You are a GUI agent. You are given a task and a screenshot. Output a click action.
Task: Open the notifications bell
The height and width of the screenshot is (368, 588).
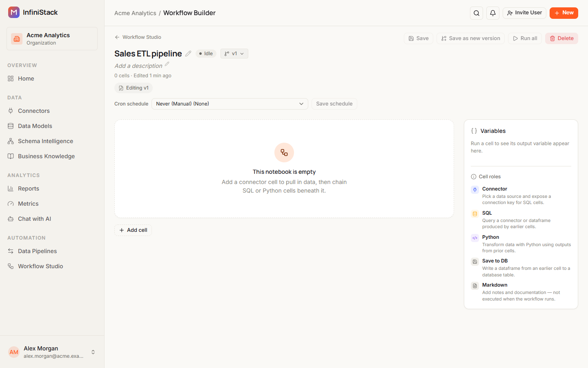pyautogui.click(x=493, y=13)
